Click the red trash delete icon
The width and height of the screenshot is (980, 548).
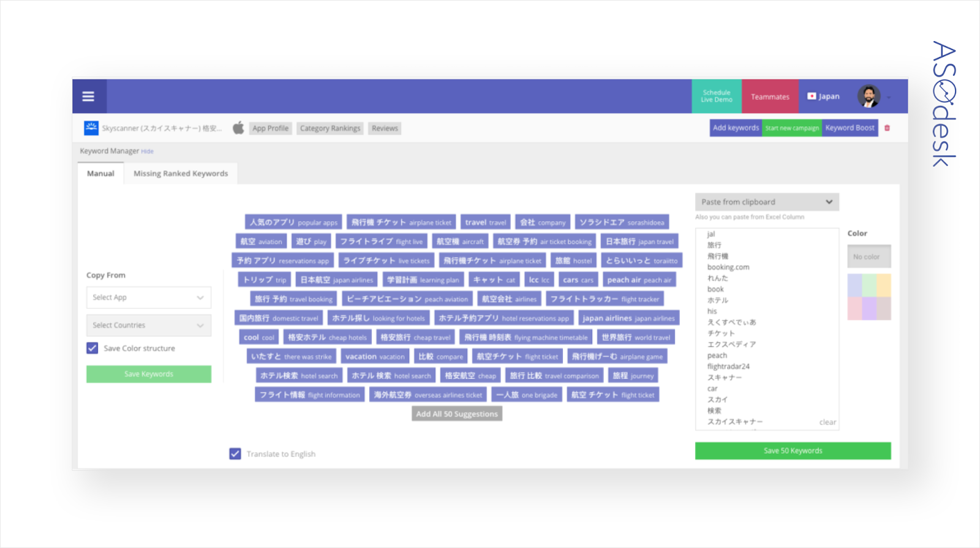887,128
